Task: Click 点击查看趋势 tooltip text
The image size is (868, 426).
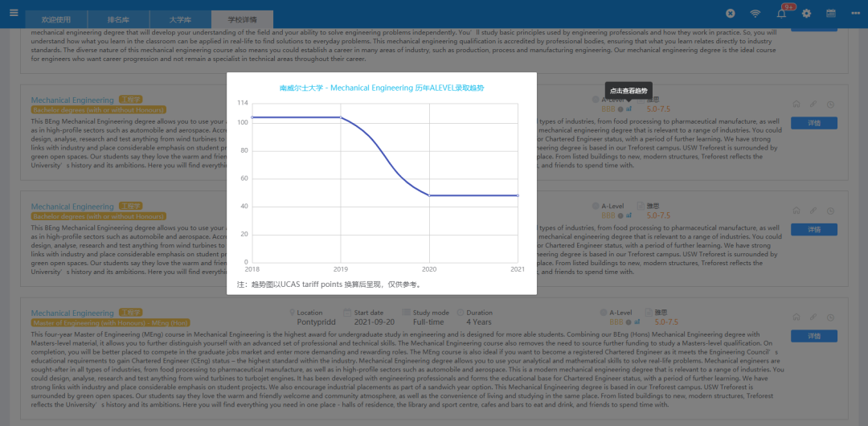Action: 628,90
